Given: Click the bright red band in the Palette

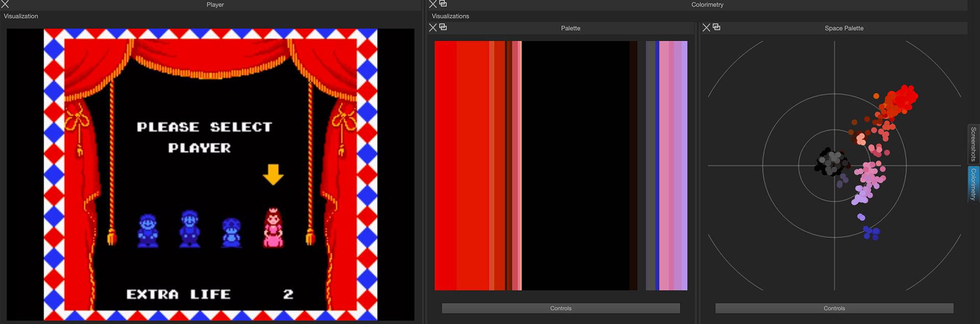Looking at the screenshot, I should [446, 165].
